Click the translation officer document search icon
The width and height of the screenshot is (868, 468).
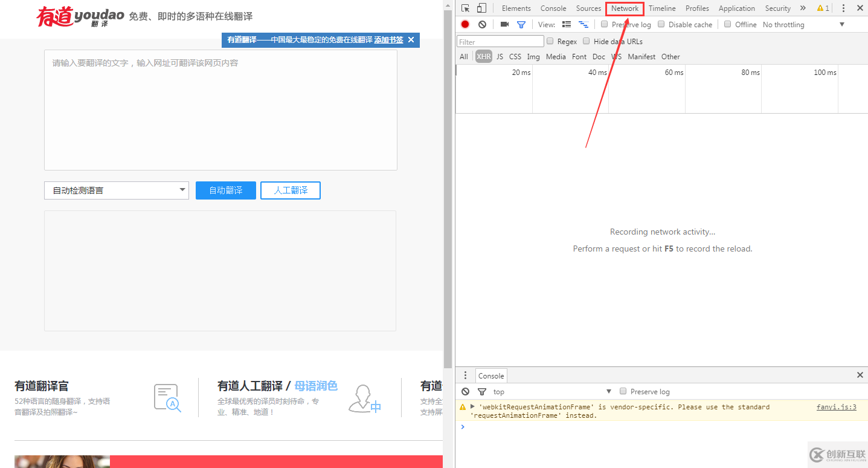pos(167,398)
